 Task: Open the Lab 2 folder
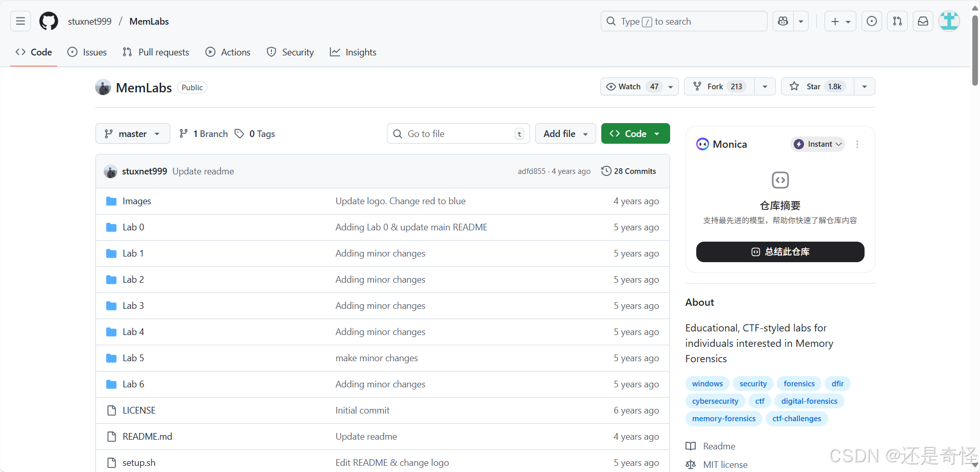133,280
